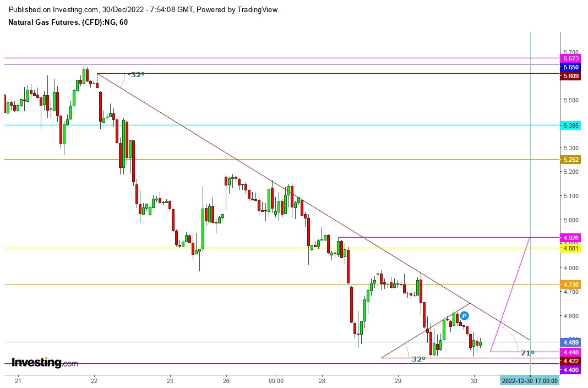Click the 2022-12-30 17:00:00 time label
The width and height of the screenshot is (588, 388).
tap(530, 380)
